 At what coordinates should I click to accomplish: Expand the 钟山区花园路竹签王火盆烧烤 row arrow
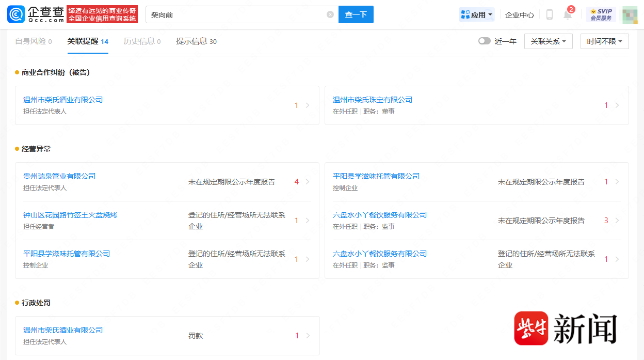tap(308, 221)
